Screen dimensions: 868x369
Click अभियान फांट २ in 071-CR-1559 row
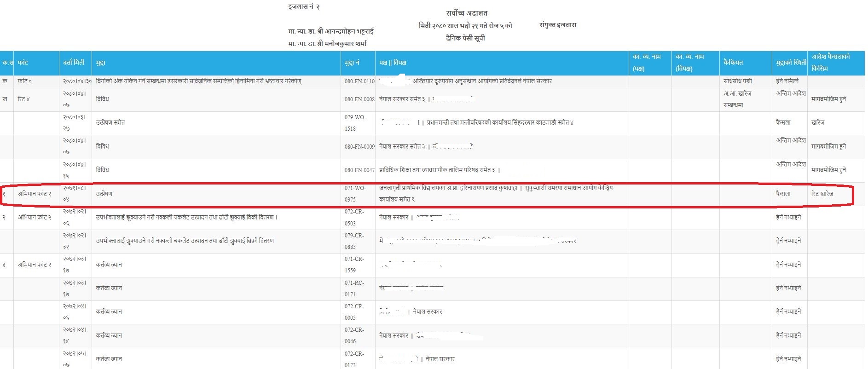[x=35, y=265]
